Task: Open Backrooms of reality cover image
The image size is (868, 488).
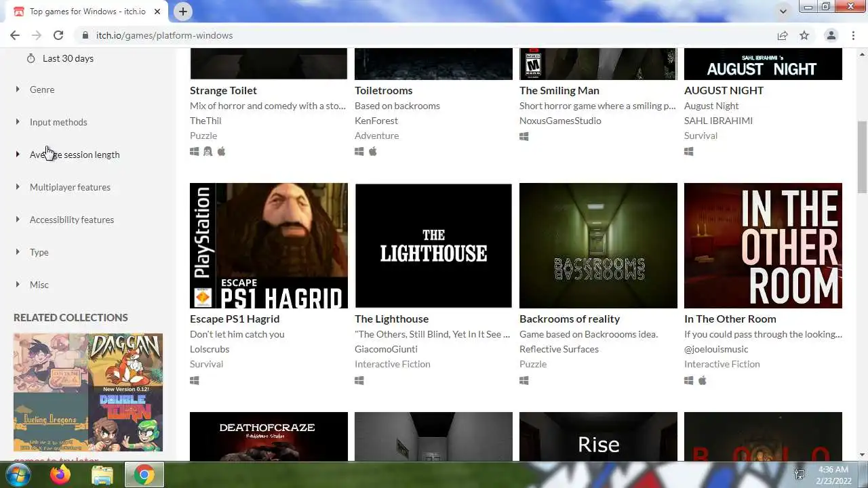Action: coord(598,245)
